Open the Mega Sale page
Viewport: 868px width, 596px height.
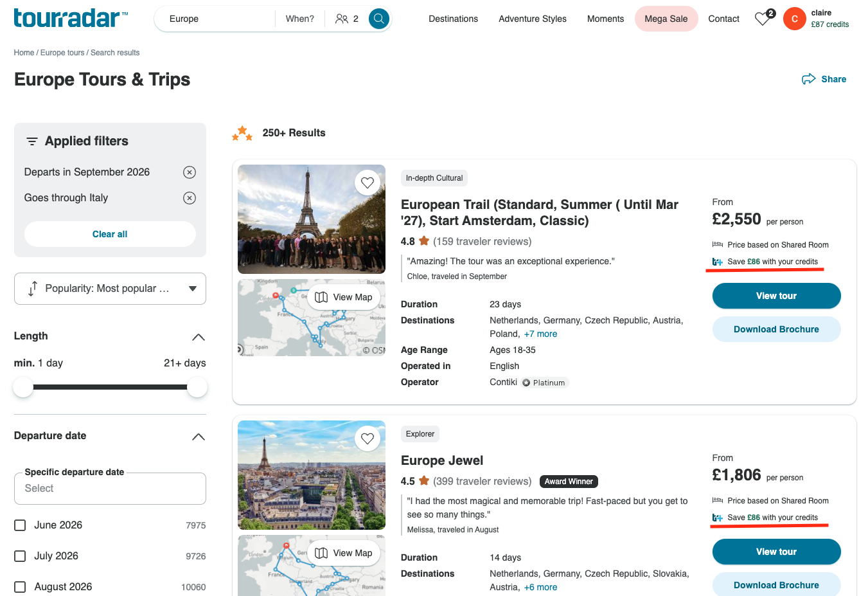666,19
